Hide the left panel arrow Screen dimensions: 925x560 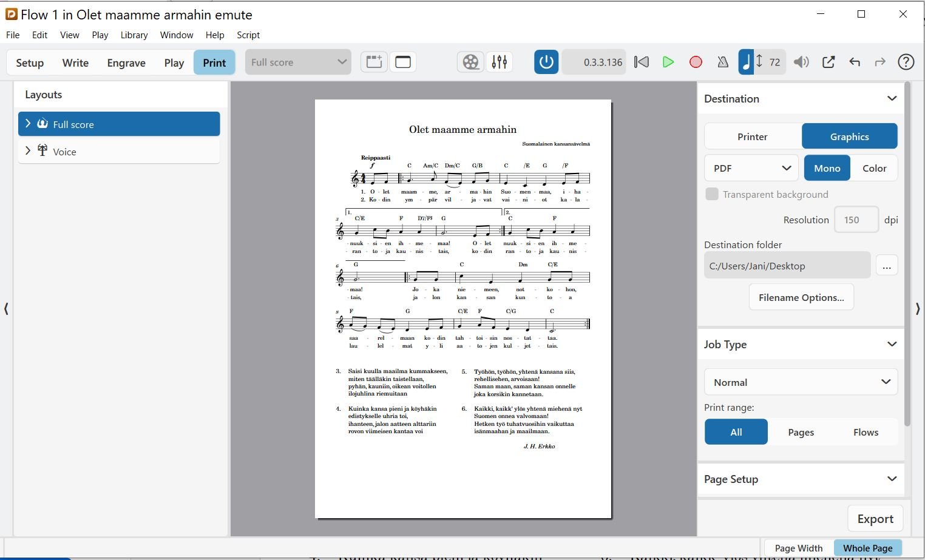click(x=6, y=309)
